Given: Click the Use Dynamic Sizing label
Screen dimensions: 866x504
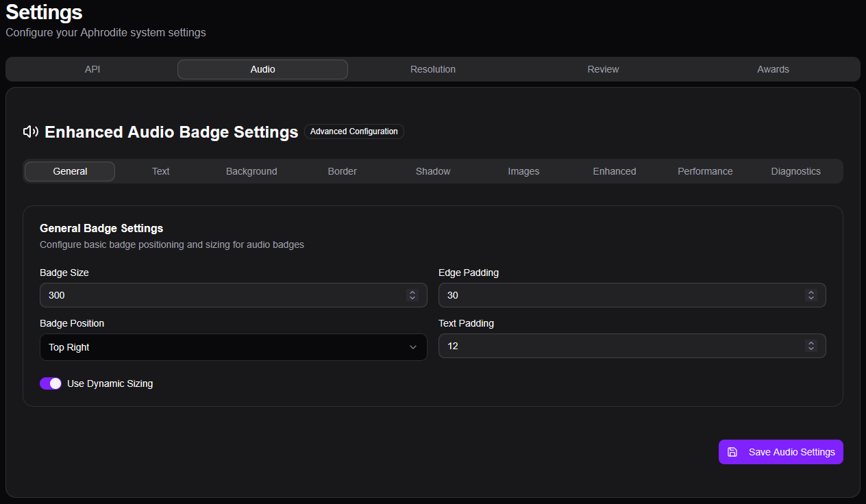Looking at the screenshot, I should (110, 383).
